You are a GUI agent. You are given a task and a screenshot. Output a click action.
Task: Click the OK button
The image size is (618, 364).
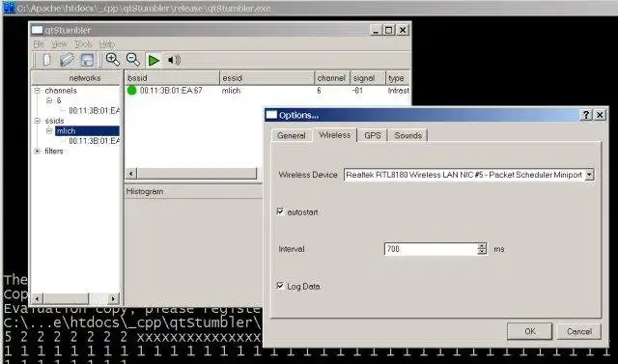click(x=530, y=331)
